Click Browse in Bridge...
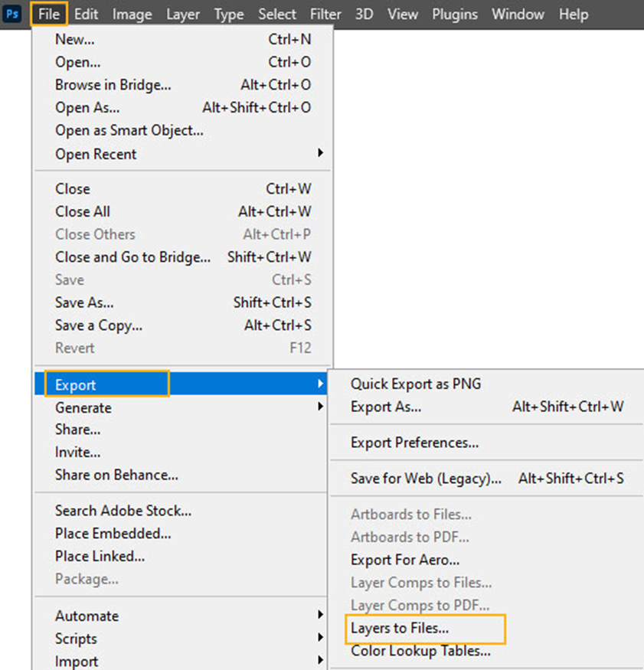 (x=113, y=85)
